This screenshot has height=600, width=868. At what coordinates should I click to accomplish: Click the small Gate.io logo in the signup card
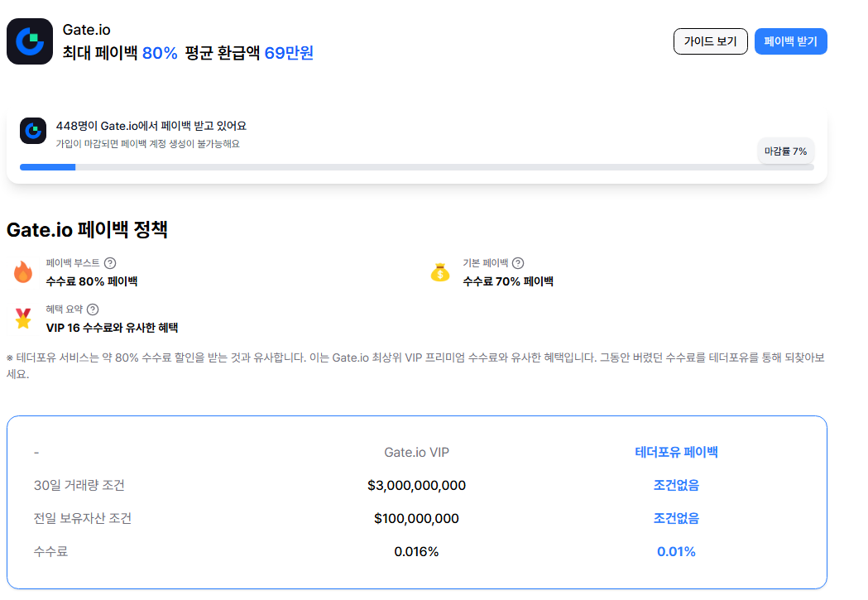33,131
